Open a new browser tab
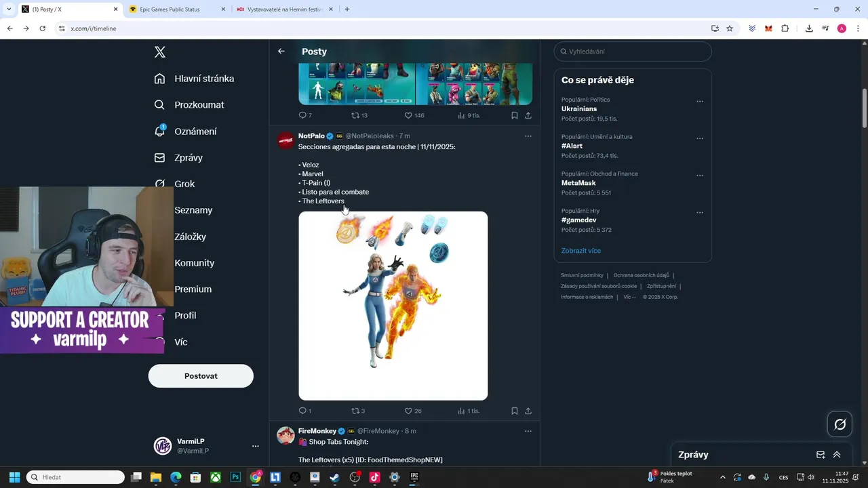The height and width of the screenshot is (488, 868). (x=347, y=9)
